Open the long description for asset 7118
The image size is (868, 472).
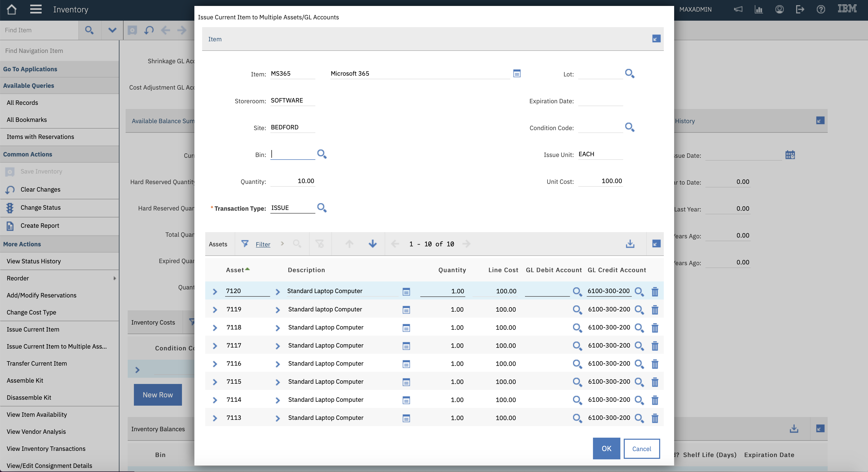(x=406, y=328)
